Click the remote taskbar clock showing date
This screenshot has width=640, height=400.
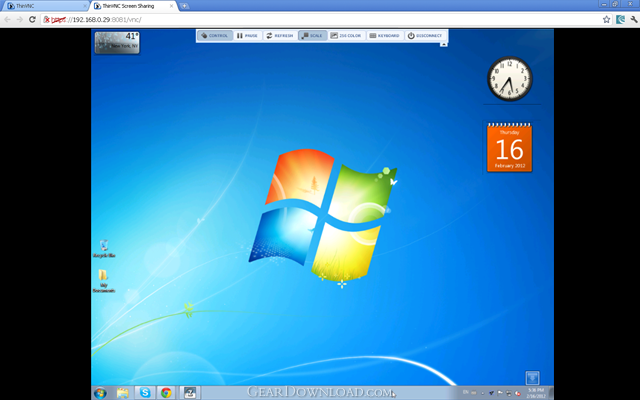(x=536, y=393)
